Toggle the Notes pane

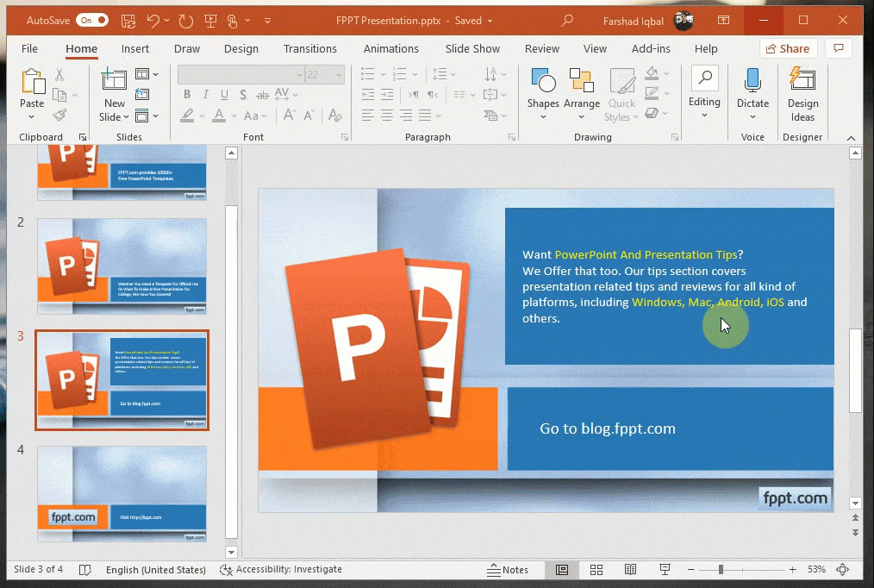[x=508, y=570]
